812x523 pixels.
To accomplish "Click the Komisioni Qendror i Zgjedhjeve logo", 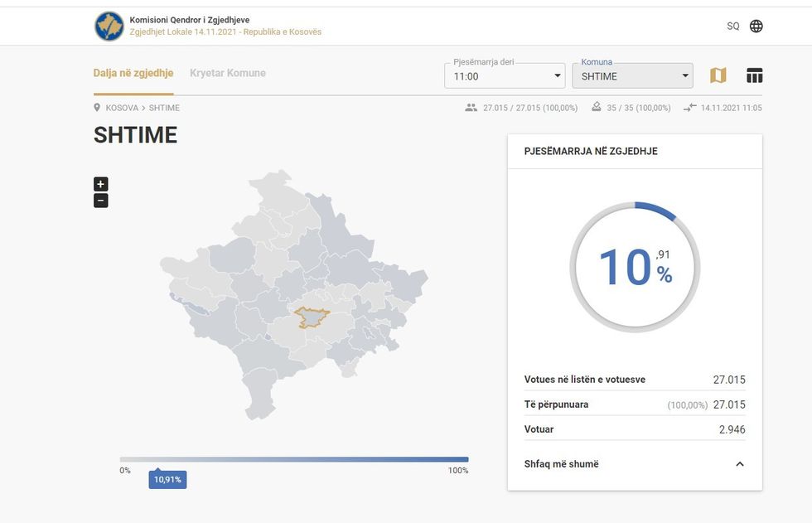I will [109, 27].
